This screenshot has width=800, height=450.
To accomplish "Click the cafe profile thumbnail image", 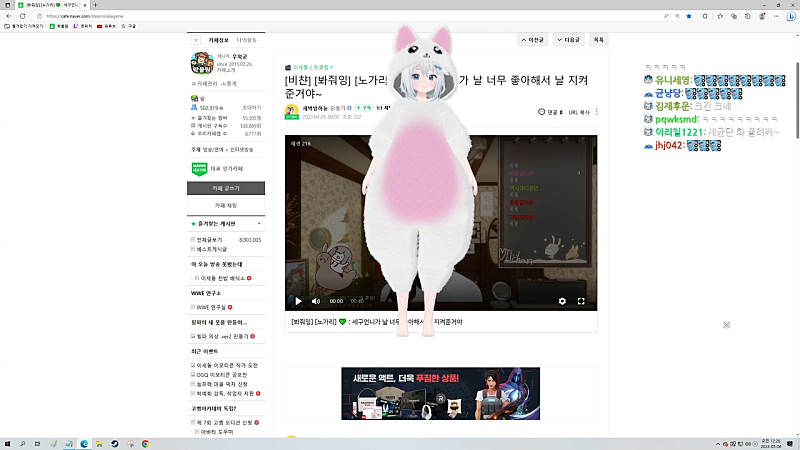I will coord(202,63).
